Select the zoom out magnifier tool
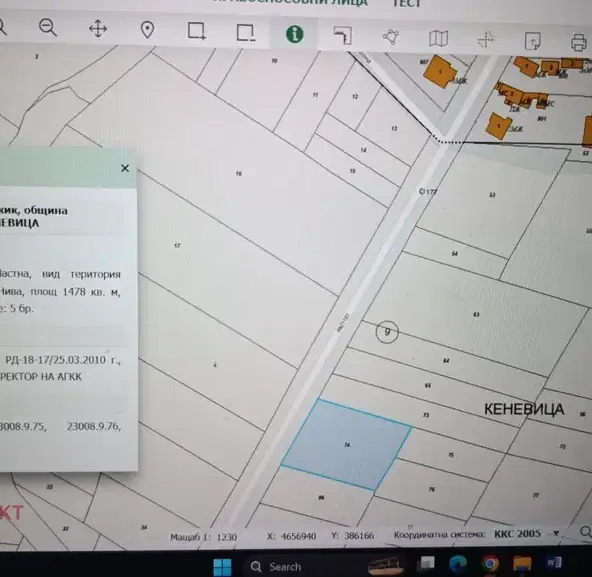592x577 pixels. point(48,28)
